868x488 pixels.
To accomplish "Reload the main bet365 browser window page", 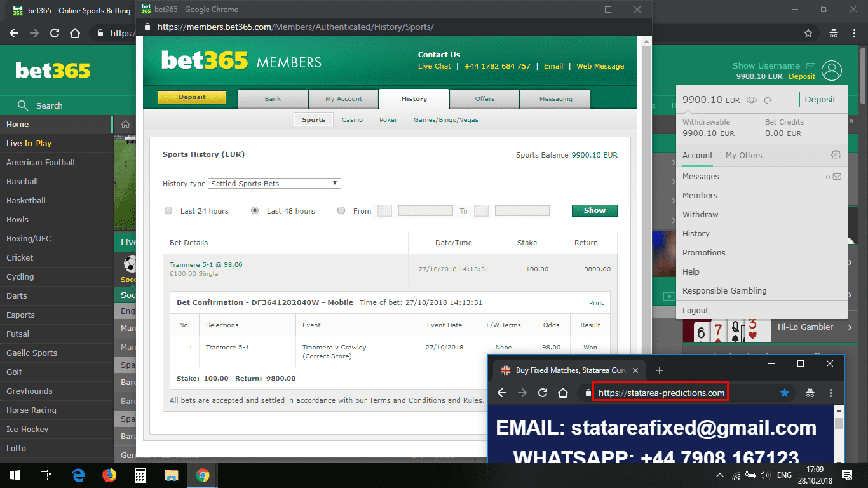I will click(x=55, y=33).
